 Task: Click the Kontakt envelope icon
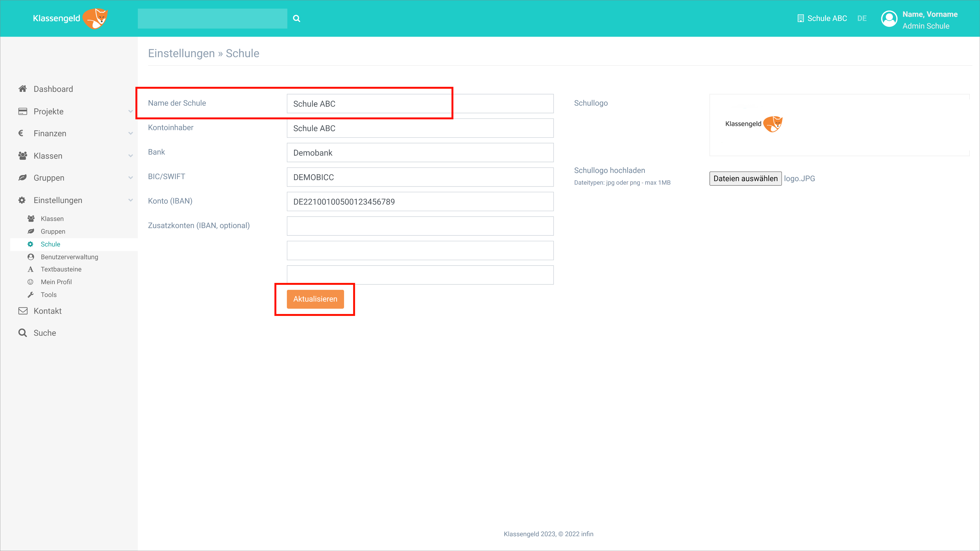23,311
